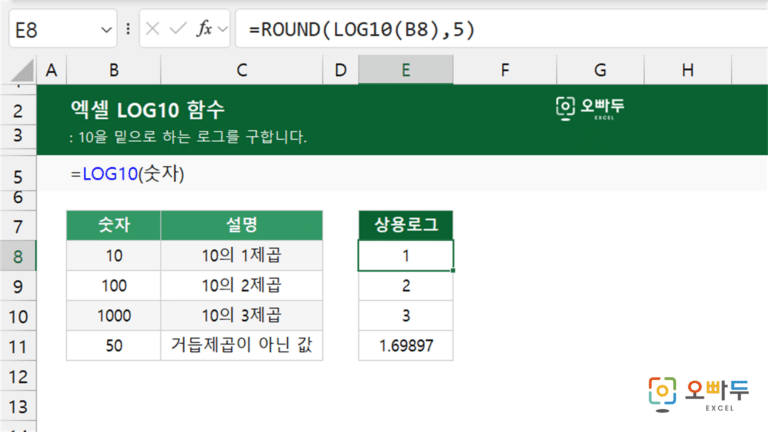This screenshot has width=768, height=432.
Task: Select result cell showing 1
Action: (406, 256)
